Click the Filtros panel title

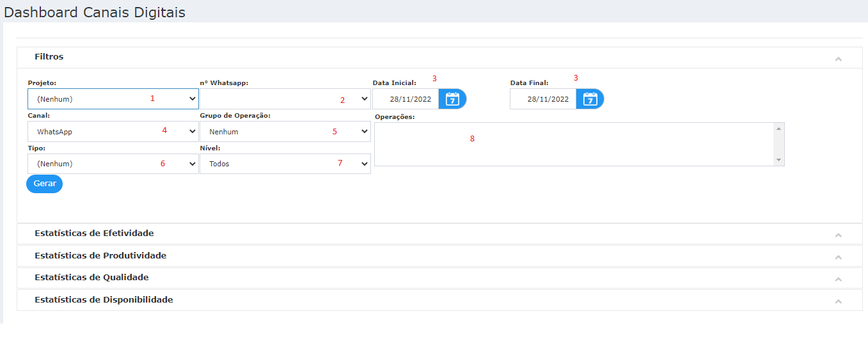click(49, 57)
